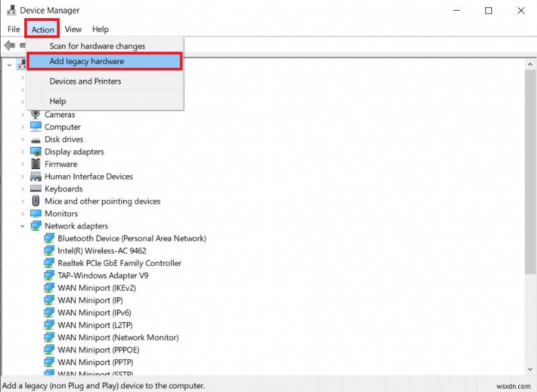Click the Bluetooth Device (Personal Area Network) adapter icon
537x392 pixels.
[x=49, y=238]
